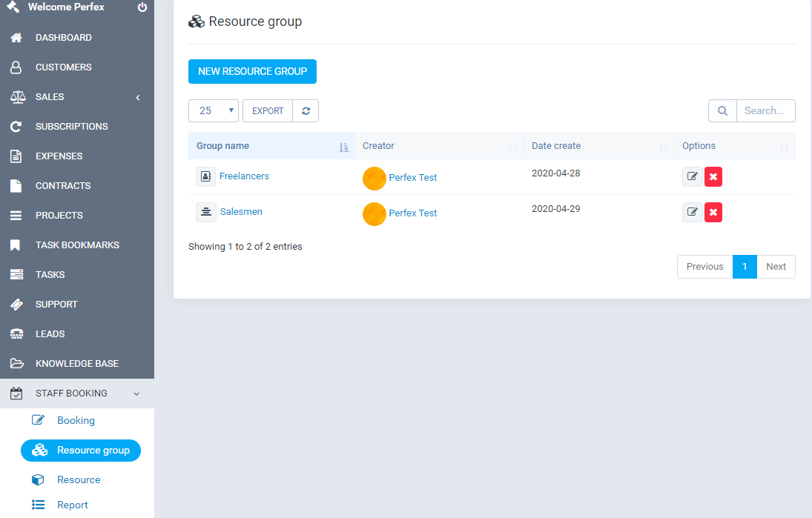Open the Booking submenu item
The width and height of the screenshot is (812, 518).
click(x=76, y=421)
